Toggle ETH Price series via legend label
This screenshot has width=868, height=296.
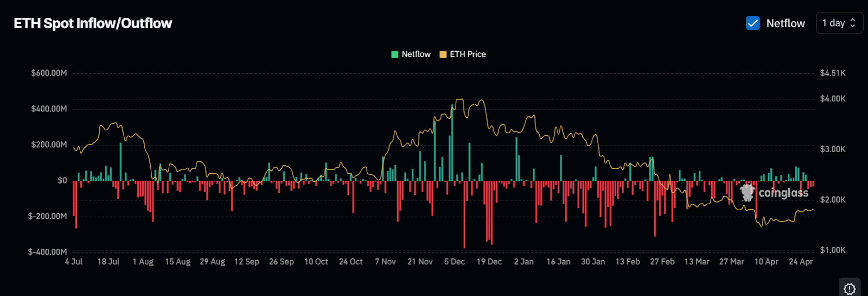pyautogui.click(x=468, y=54)
